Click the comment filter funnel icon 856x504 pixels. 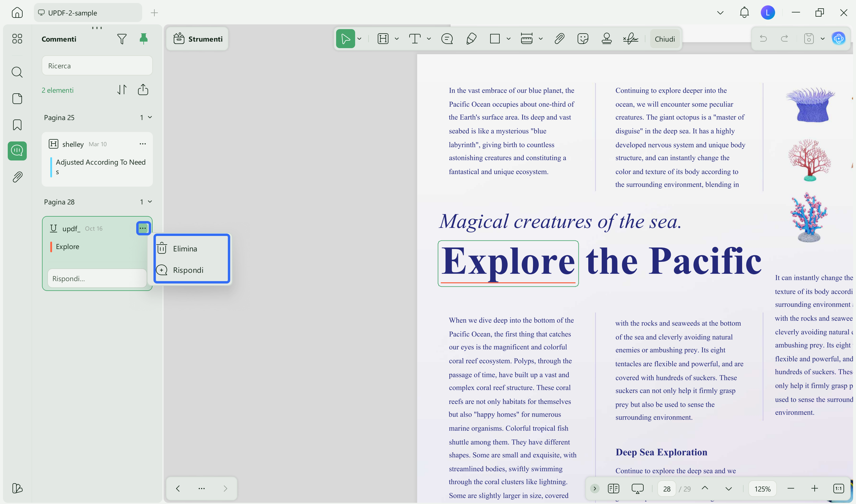[122, 39]
